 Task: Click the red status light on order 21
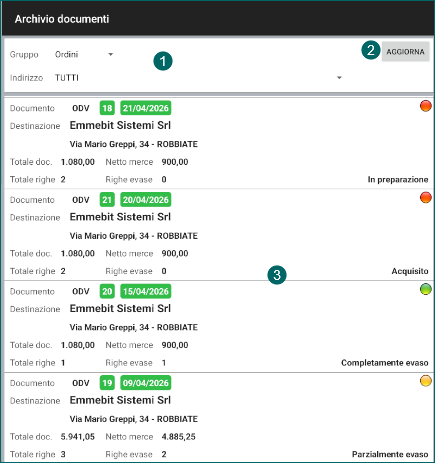[x=426, y=198]
